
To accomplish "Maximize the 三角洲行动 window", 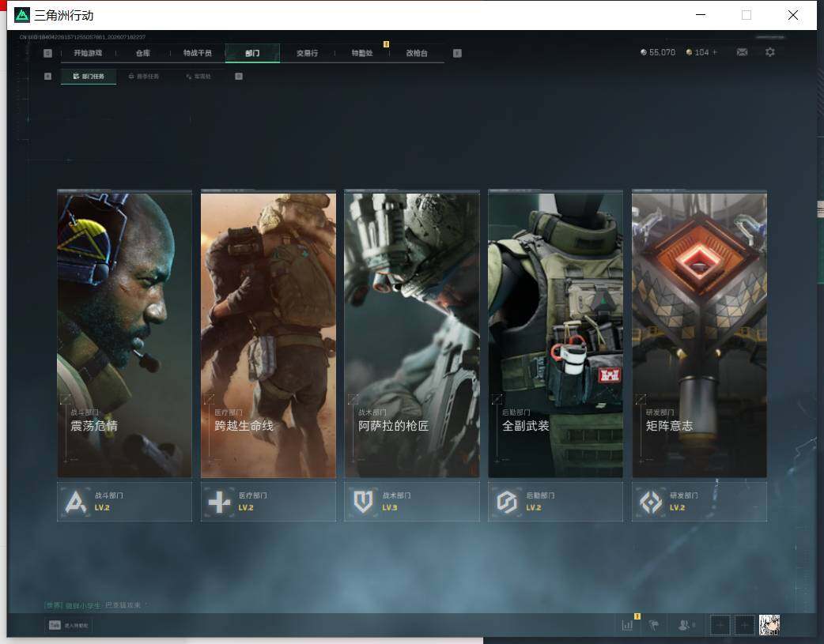I will point(747,15).
